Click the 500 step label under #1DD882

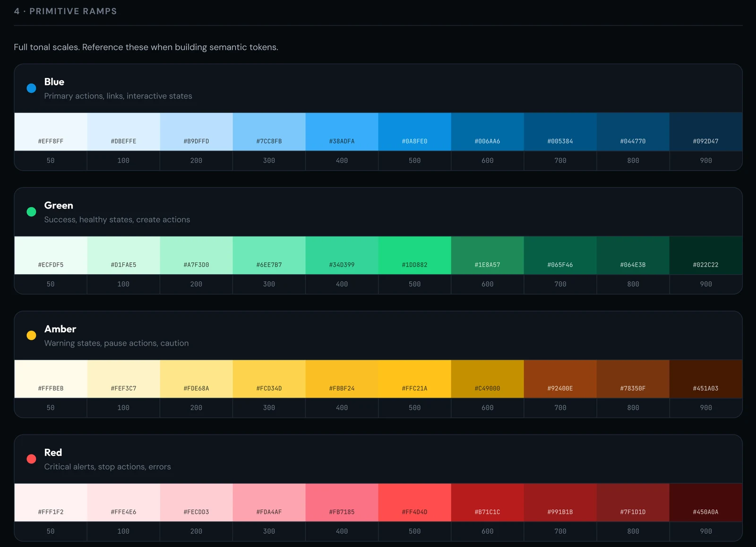coord(415,284)
